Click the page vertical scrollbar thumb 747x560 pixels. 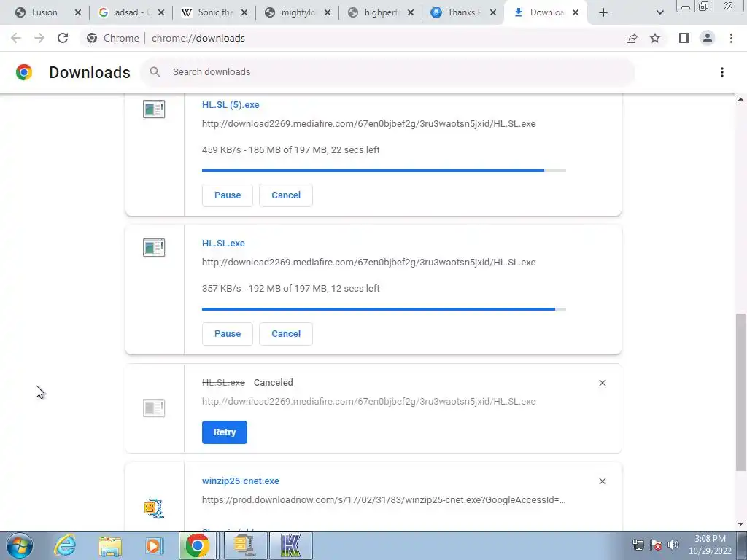point(740,392)
